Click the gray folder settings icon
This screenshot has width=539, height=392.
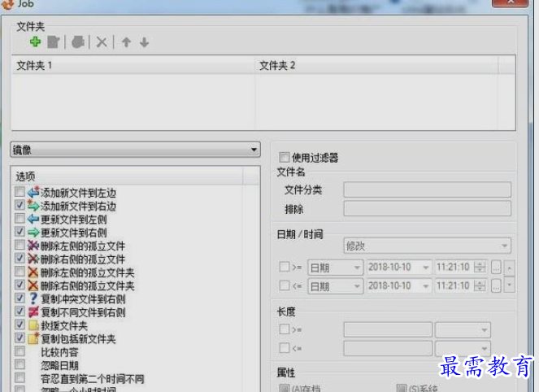click(x=78, y=42)
